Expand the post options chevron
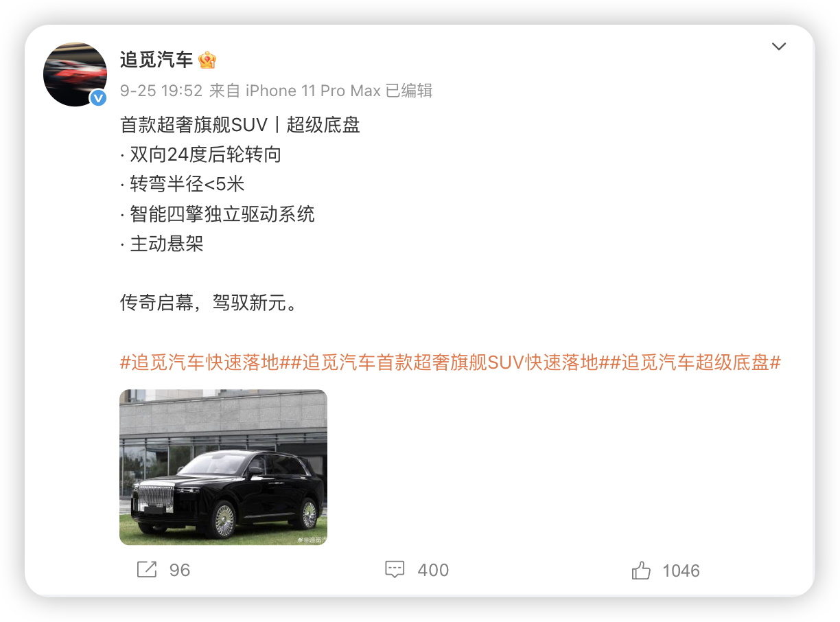This screenshot has width=840, height=622. 779,47
